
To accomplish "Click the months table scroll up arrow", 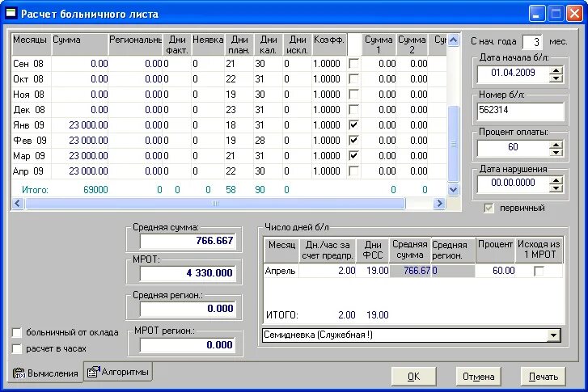I will 454,40.
